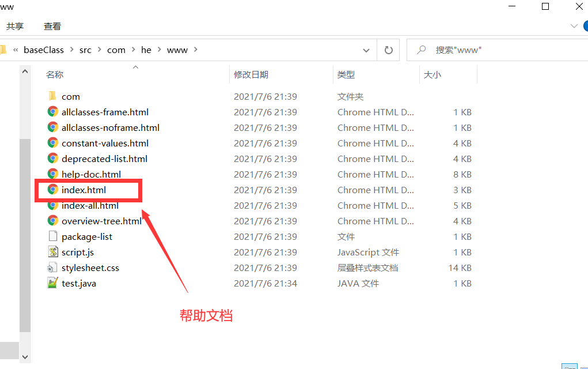Click Chrome icon of help-doc.html
588x369 pixels.
[x=53, y=174]
